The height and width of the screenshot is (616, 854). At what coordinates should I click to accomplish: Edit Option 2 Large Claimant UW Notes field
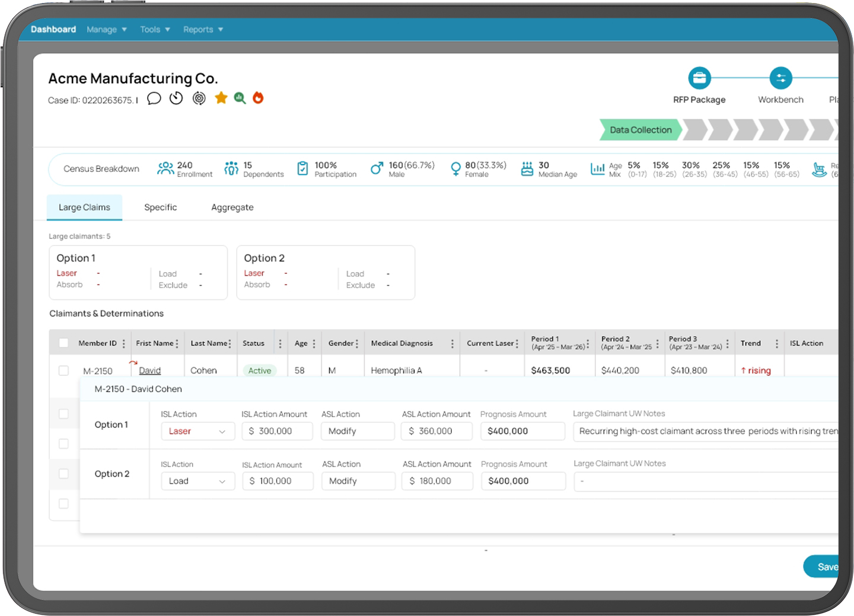706,481
